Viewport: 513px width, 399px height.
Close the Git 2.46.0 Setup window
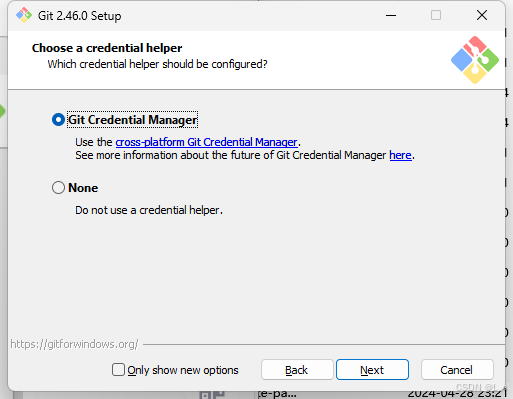coord(482,15)
